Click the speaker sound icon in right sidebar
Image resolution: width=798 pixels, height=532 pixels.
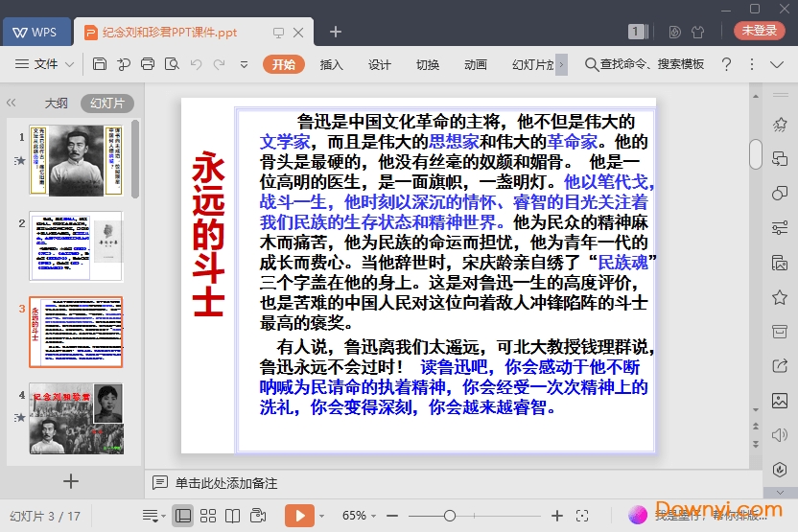tap(780, 435)
